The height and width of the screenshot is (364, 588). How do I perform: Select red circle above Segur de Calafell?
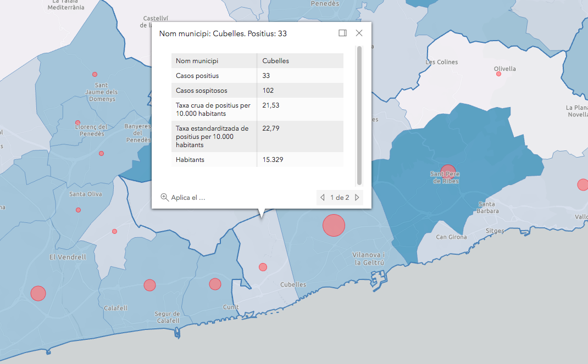tap(149, 285)
